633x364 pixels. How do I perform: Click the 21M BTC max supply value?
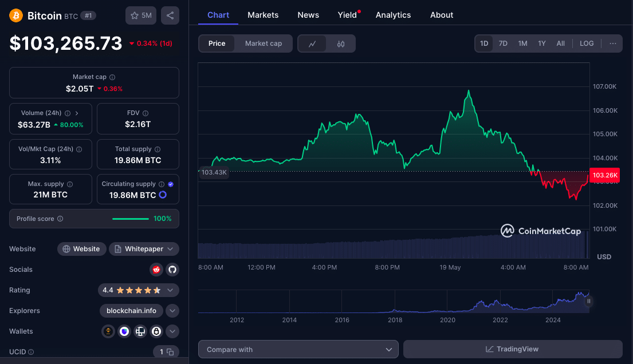tap(50, 195)
